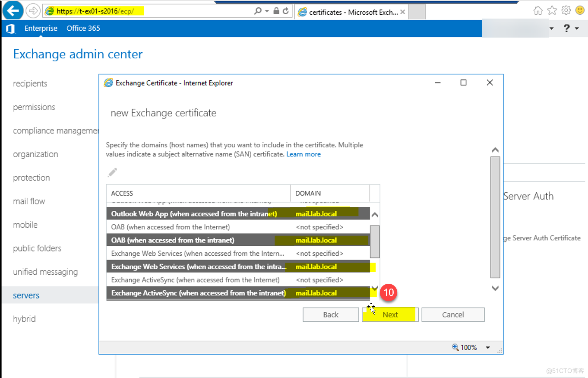The image size is (588, 378).
Task: Switch to the Office 365 tab
Action: click(83, 29)
